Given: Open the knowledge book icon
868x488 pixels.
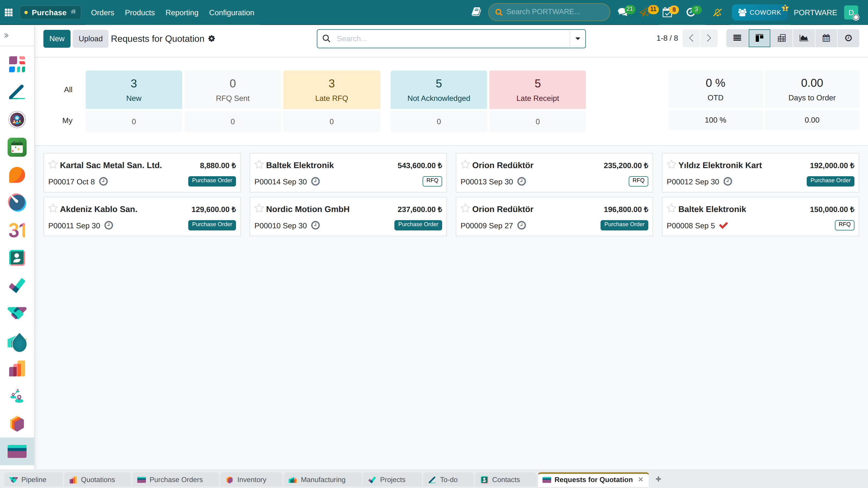Looking at the screenshot, I should point(476,12).
